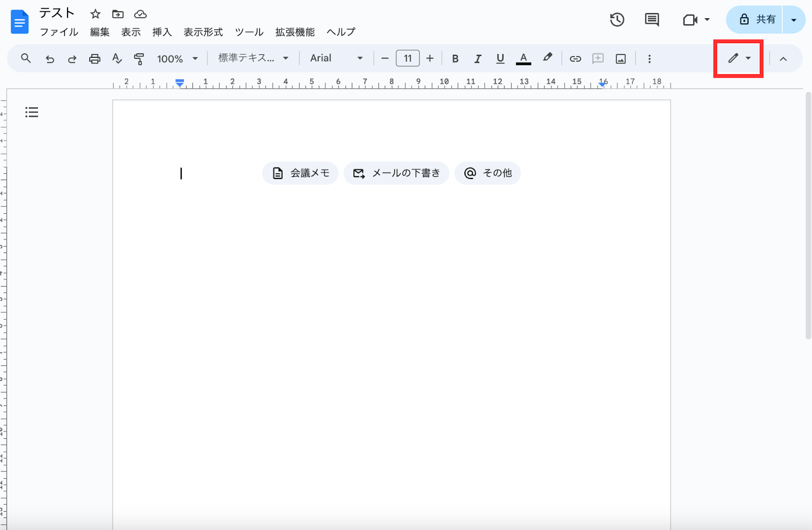This screenshot has width=812, height=530.
Task: Click the move to folder icon
Action: pyautogui.click(x=118, y=14)
